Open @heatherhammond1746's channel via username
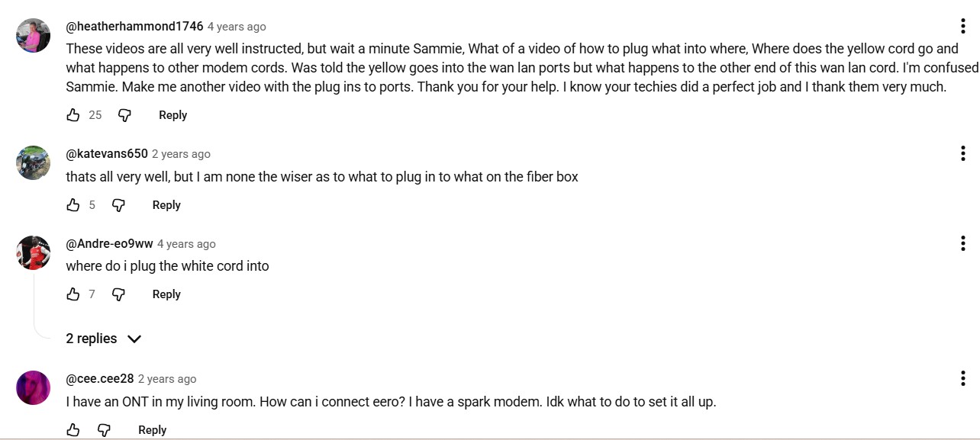Viewport: 980px width, 440px height. click(x=134, y=27)
